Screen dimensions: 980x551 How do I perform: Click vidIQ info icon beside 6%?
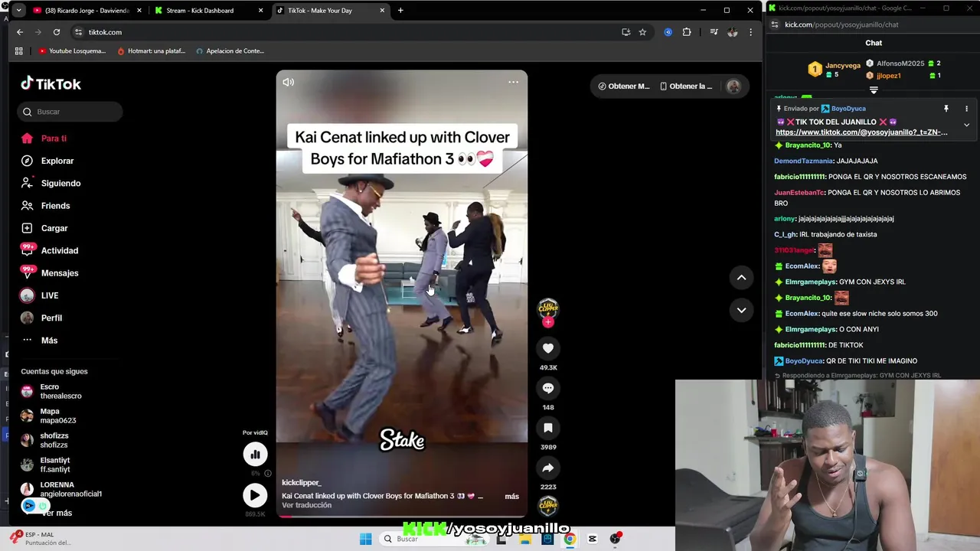tap(267, 474)
